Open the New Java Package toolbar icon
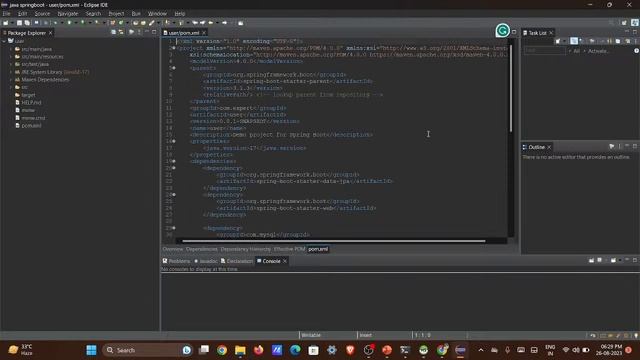Viewport: 640px width, 360px height. coord(113,23)
